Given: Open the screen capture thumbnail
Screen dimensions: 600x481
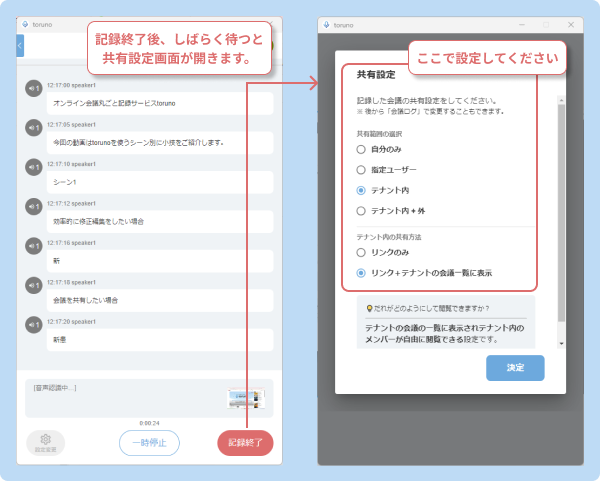Looking at the screenshot, I should pos(246,398).
